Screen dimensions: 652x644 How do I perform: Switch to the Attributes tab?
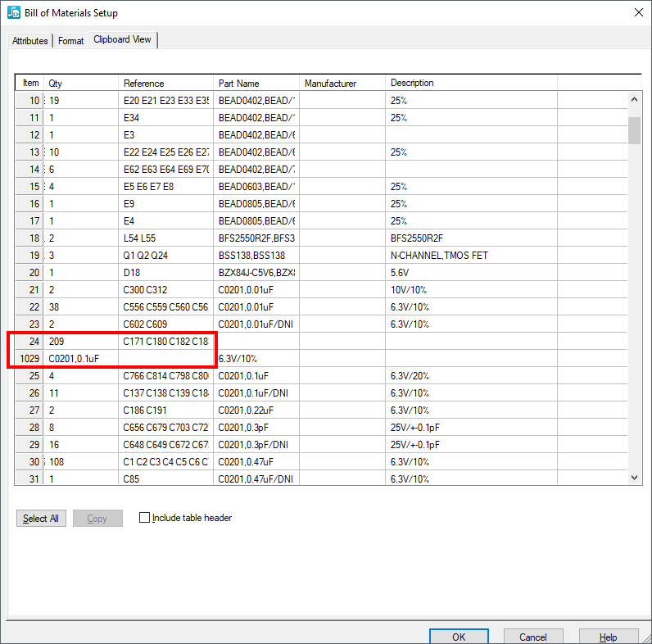[x=30, y=40]
